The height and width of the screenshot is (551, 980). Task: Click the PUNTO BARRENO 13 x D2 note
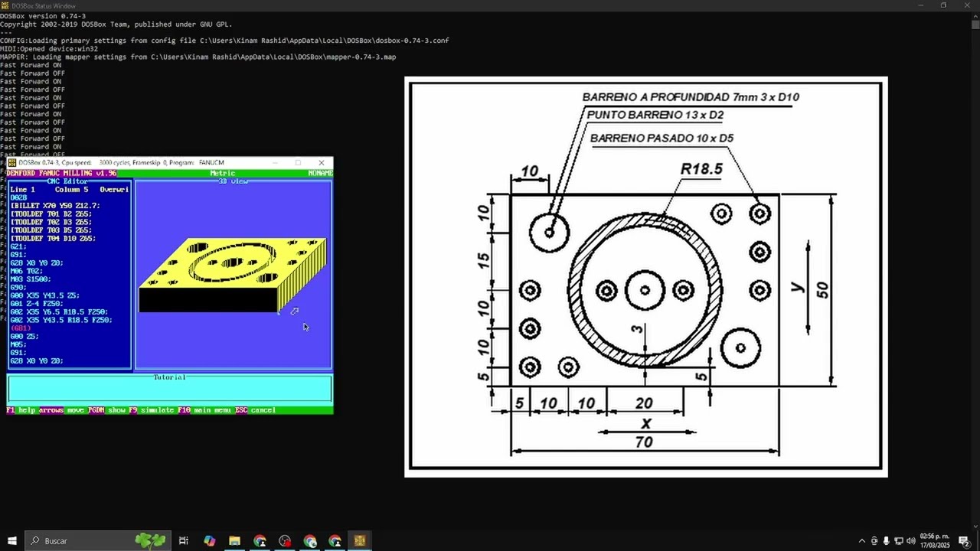point(655,116)
